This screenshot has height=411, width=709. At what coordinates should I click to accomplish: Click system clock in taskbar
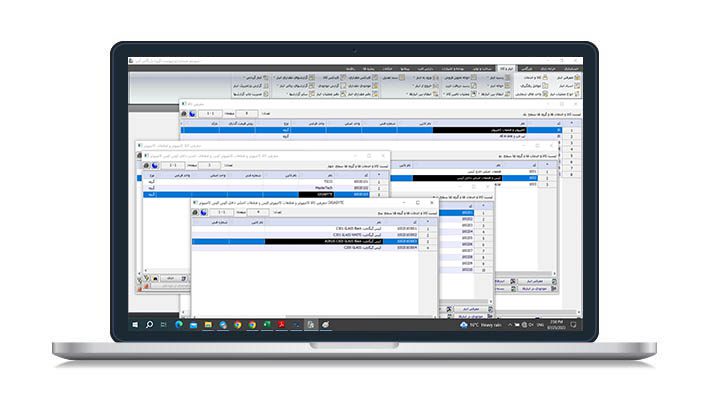click(x=557, y=325)
